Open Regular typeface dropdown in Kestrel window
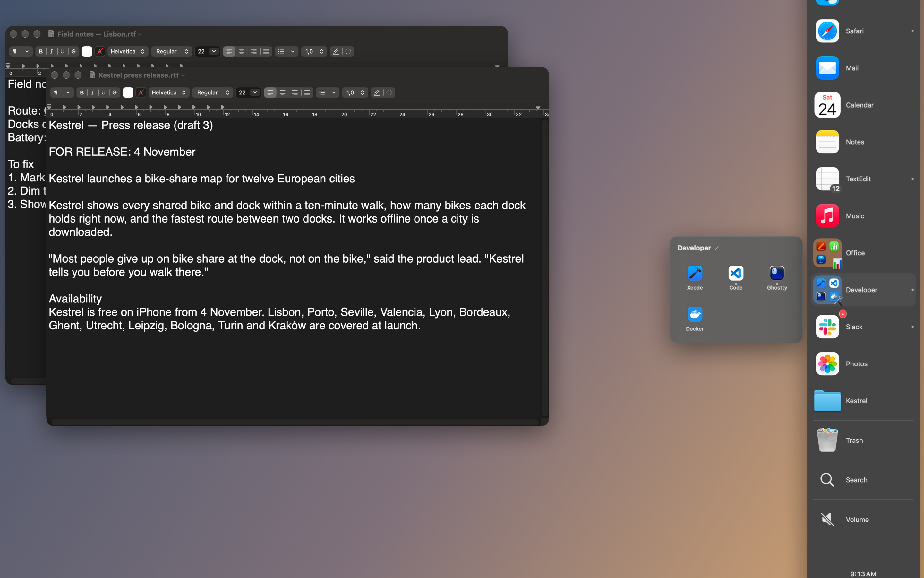Screen dimensions: 924x578 point(213,92)
